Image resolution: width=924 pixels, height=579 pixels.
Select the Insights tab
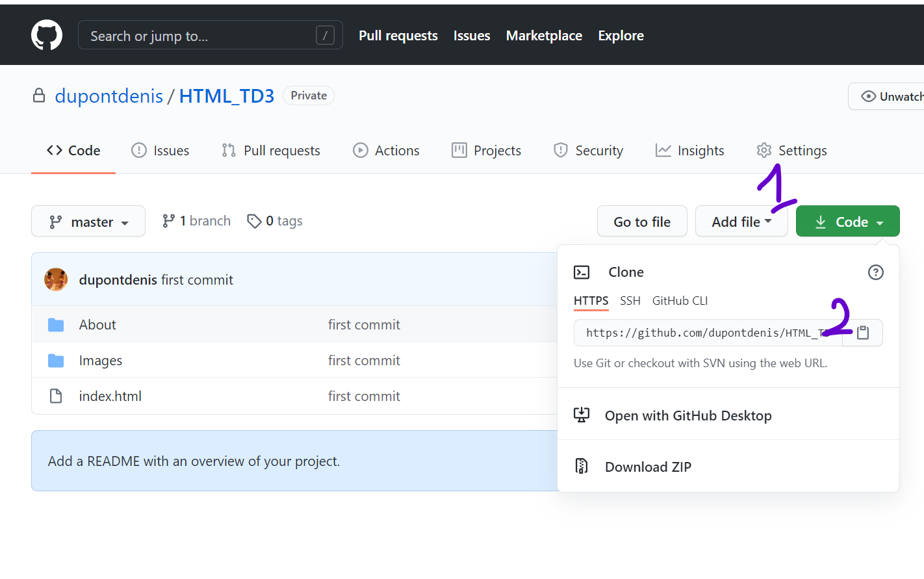tap(689, 151)
